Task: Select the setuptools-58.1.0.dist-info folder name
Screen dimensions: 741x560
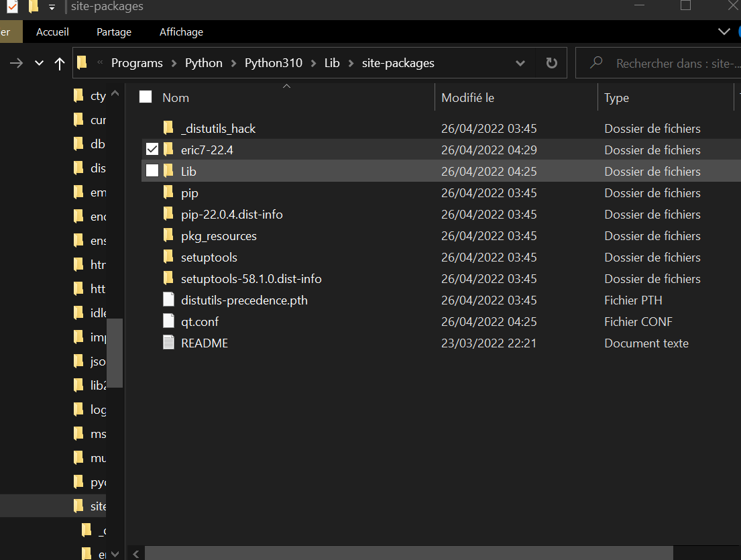Action: 251,279
